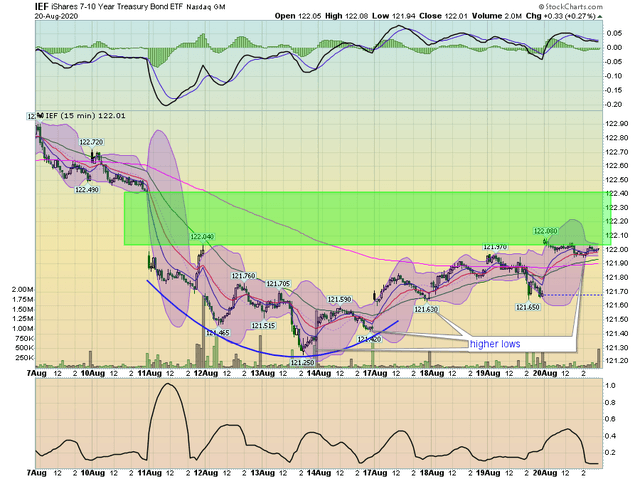Click the 18Aug date under the price chart
This screenshot has height=479, width=640.
click(431, 374)
